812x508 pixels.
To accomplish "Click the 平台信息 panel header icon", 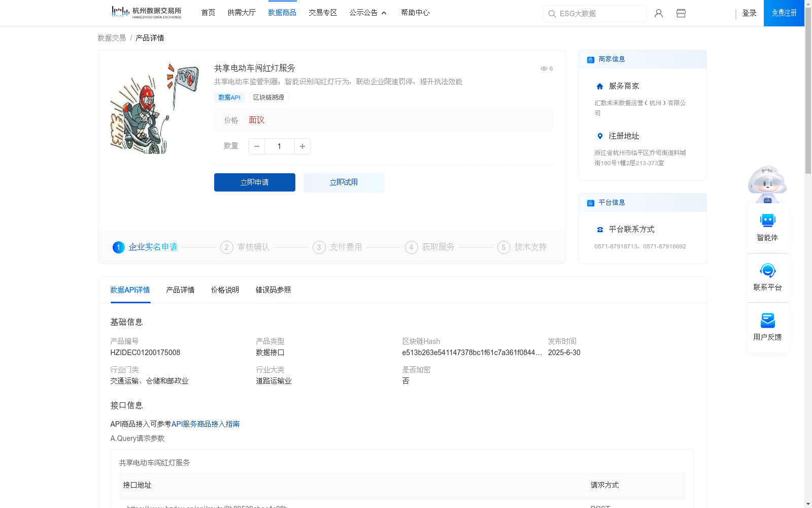I will pyautogui.click(x=591, y=203).
